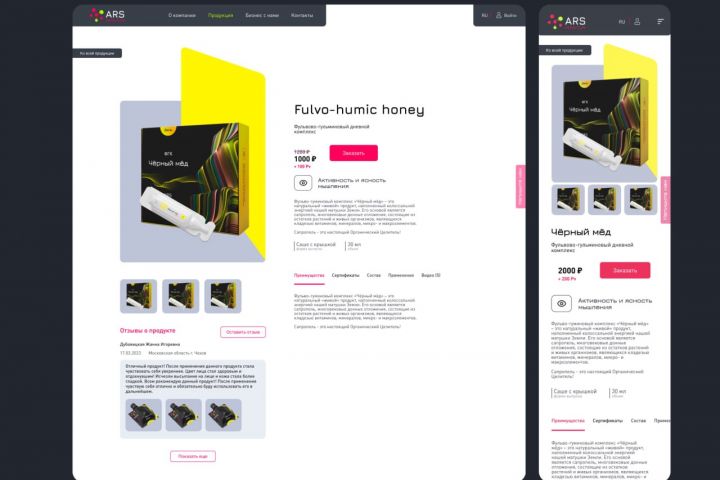The image size is (720, 480).
Task: Open the О компании menu item
Action: coord(182,15)
